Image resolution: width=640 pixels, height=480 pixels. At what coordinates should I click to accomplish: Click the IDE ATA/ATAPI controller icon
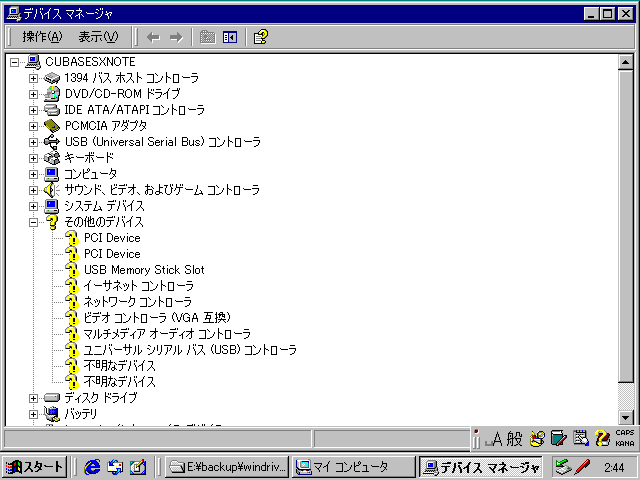[52, 110]
